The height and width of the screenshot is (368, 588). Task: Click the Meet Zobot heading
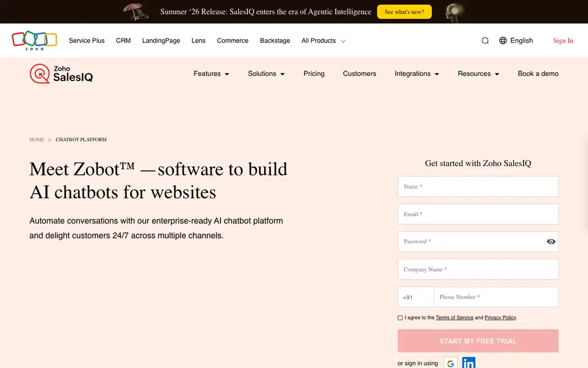click(x=158, y=181)
